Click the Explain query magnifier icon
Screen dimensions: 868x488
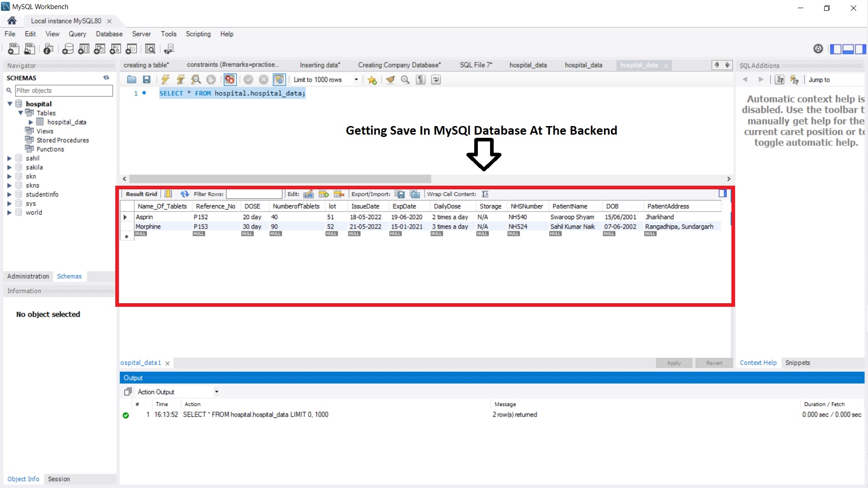click(196, 80)
